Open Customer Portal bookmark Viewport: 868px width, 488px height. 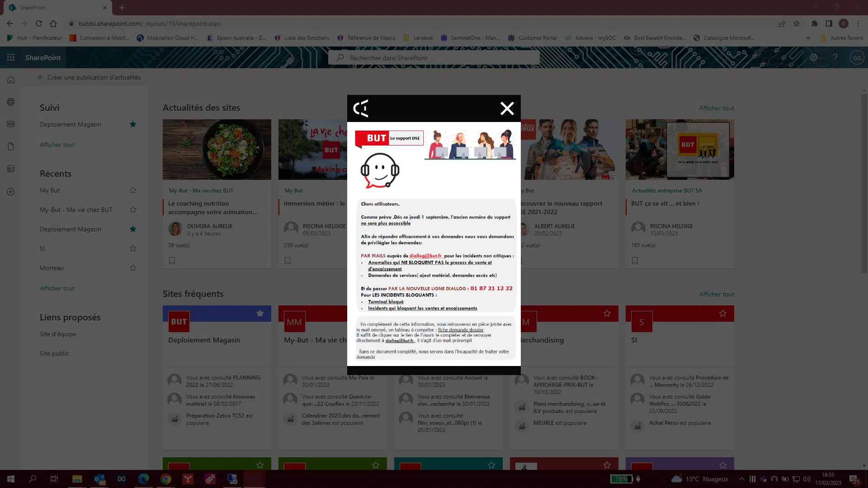point(533,38)
